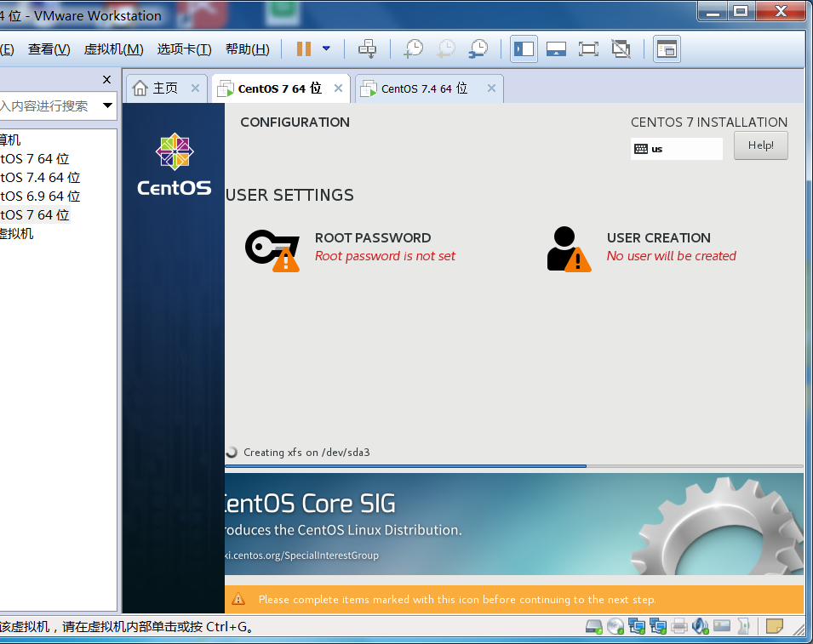Click the Help! button in installer
813x644 pixels.
pyautogui.click(x=760, y=145)
